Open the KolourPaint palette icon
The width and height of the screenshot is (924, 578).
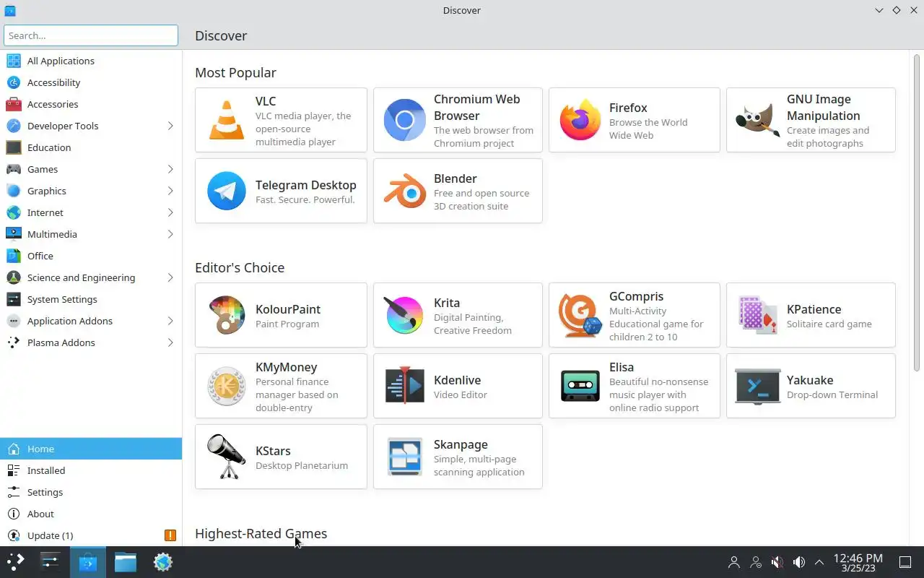pos(227,315)
